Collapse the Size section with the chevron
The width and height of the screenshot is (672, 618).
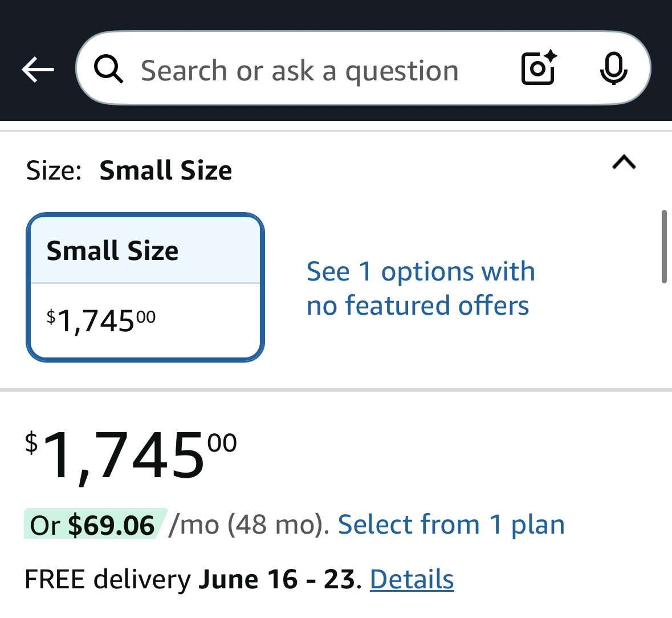[624, 162]
